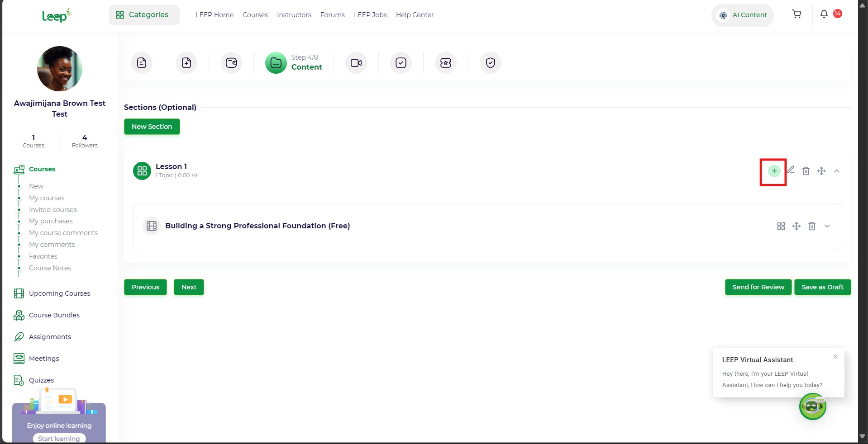
Task: Open LEEP Jobs in the top navigation
Action: [x=370, y=15]
